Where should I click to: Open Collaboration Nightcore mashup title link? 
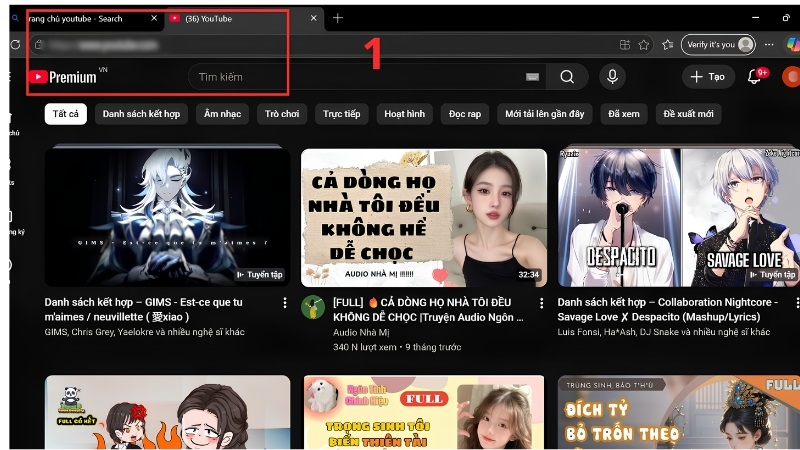667,310
